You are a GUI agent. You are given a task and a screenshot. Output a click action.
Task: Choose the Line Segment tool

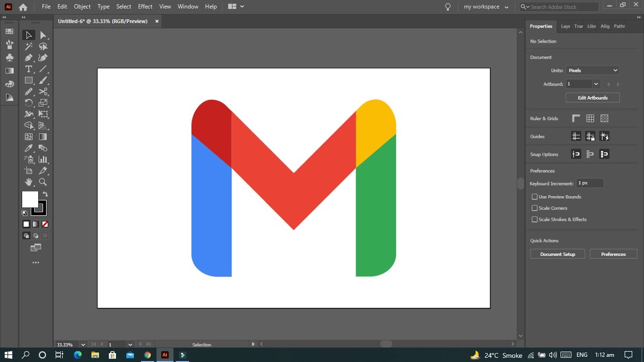tap(43, 69)
